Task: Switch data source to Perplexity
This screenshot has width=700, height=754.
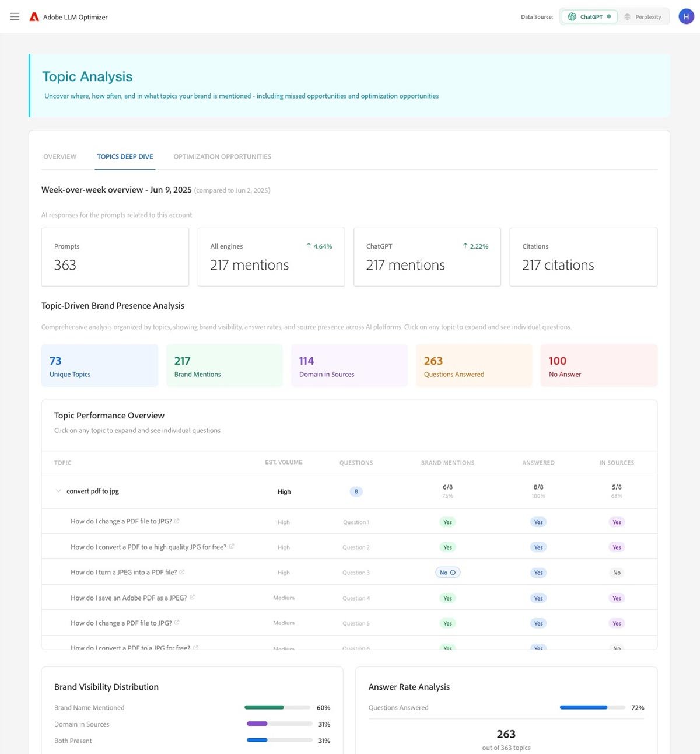Action: (x=643, y=17)
